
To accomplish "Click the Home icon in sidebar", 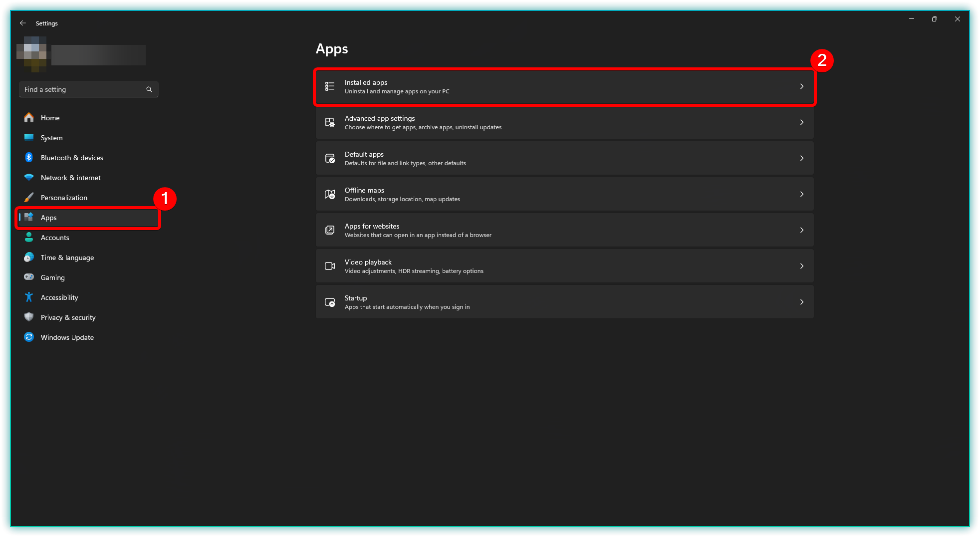I will tap(29, 118).
